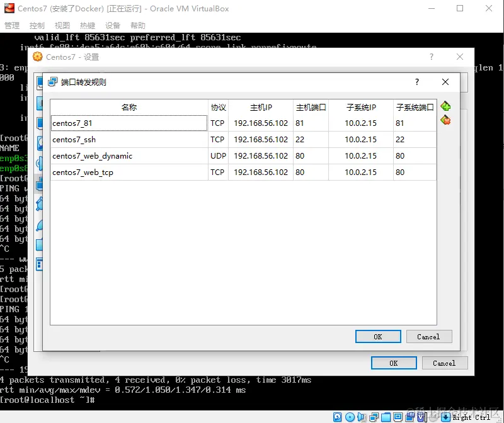Click the 主机IP column header
The width and height of the screenshot is (504, 423).
pyautogui.click(x=261, y=107)
